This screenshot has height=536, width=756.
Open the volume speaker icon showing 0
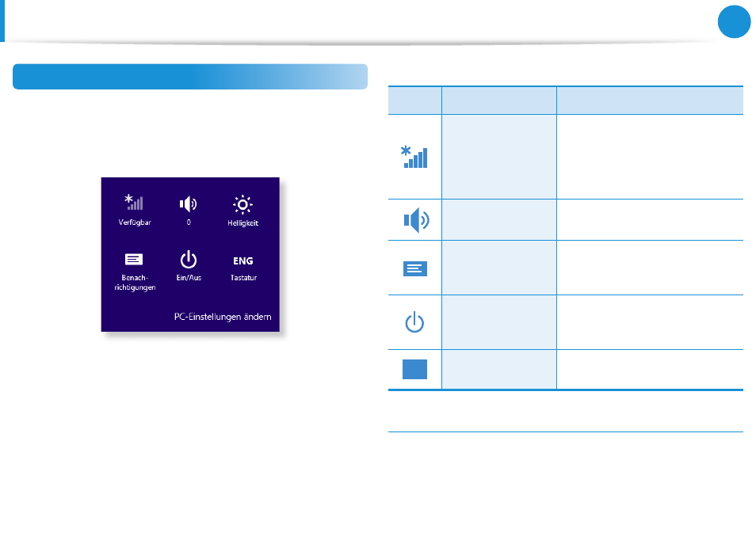coord(188,204)
